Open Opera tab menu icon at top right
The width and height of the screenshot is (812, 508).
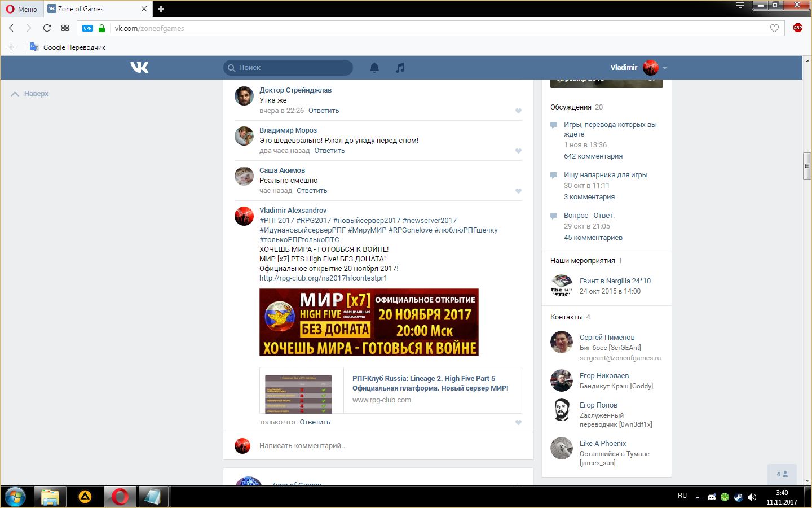pos(740,6)
